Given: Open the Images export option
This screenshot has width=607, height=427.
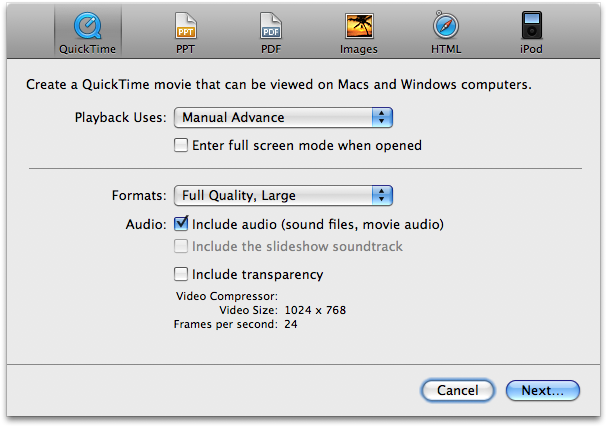Looking at the screenshot, I should pos(359,26).
